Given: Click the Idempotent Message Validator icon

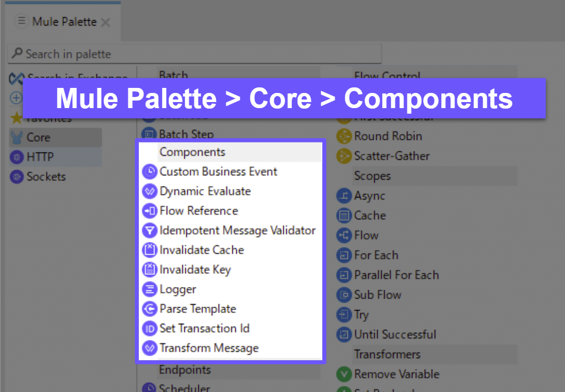Looking at the screenshot, I should 149,230.
